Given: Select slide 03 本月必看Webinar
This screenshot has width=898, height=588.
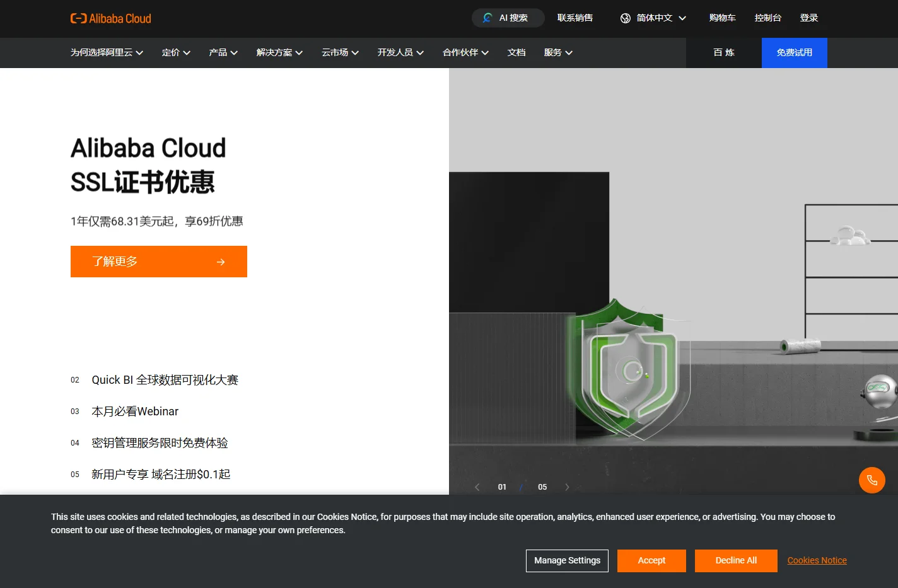Looking at the screenshot, I should [x=125, y=412].
